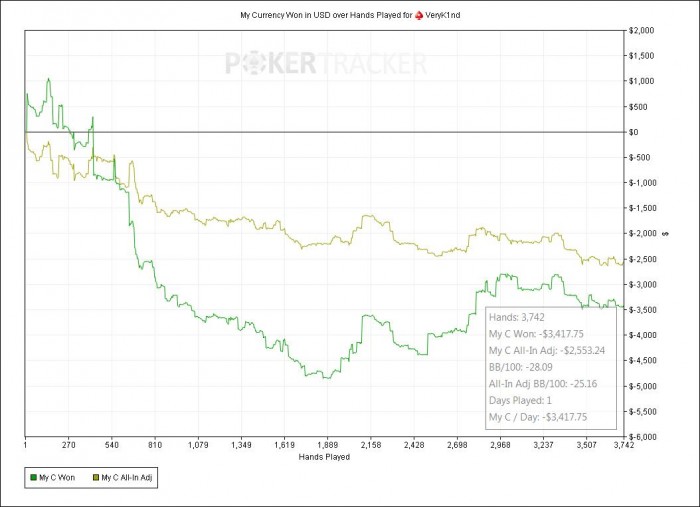Click the spade icon beside VeryK1nd
This screenshot has height=507, width=700.
[x=419, y=15]
